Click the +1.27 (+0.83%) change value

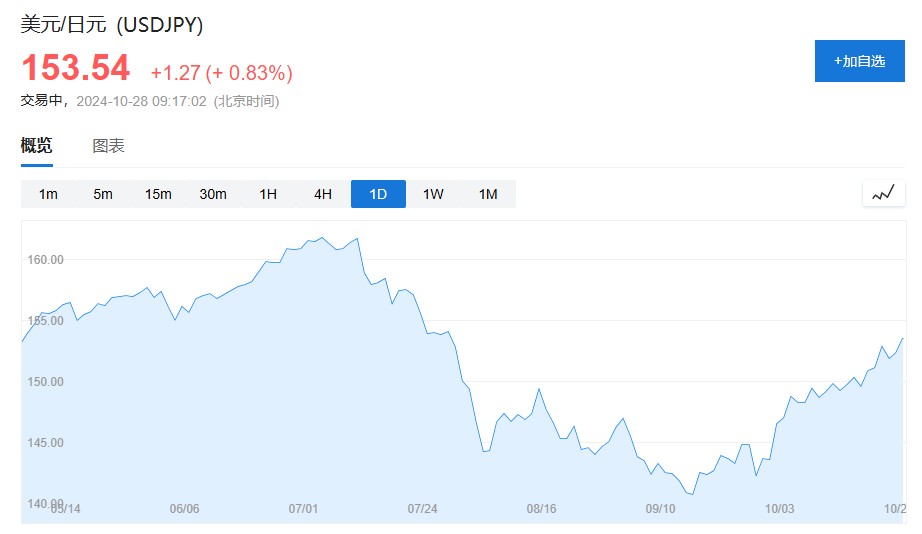221,73
